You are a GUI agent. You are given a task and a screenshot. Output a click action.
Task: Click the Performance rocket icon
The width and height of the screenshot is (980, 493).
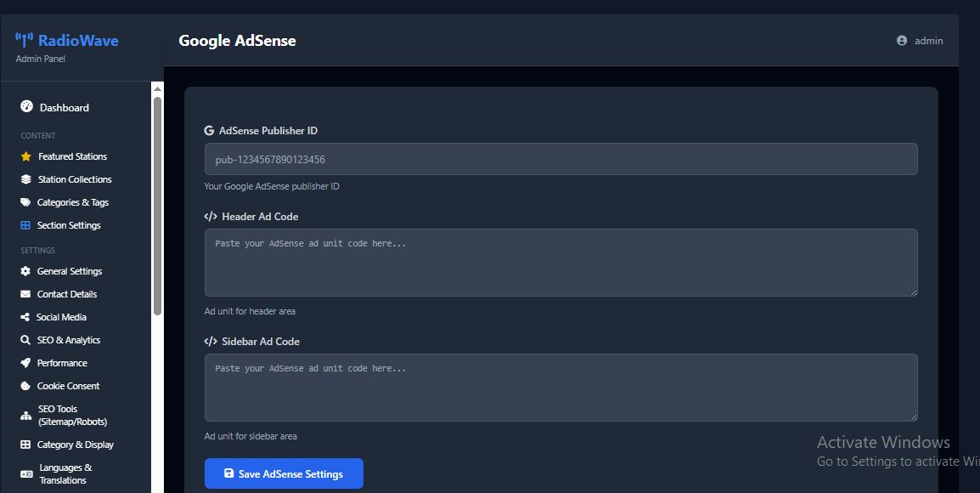pos(25,363)
